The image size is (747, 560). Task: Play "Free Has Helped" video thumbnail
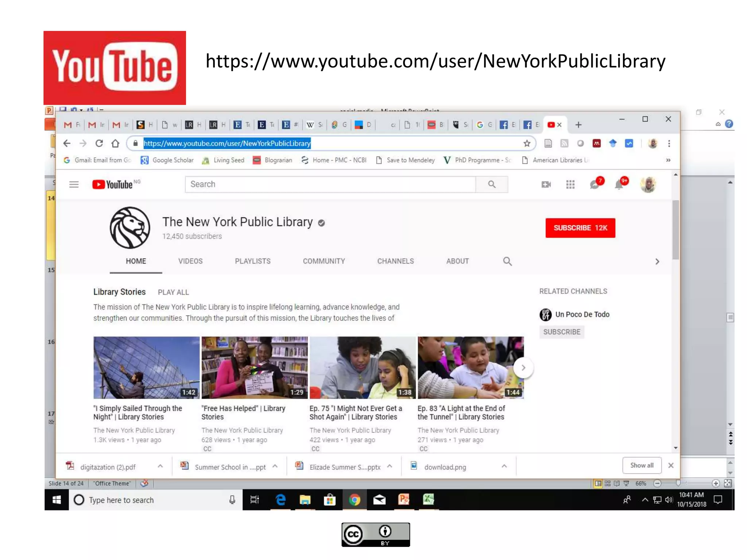tap(255, 368)
